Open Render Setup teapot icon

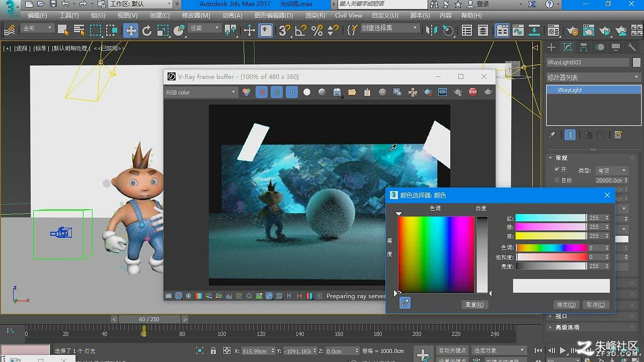[x=573, y=31]
